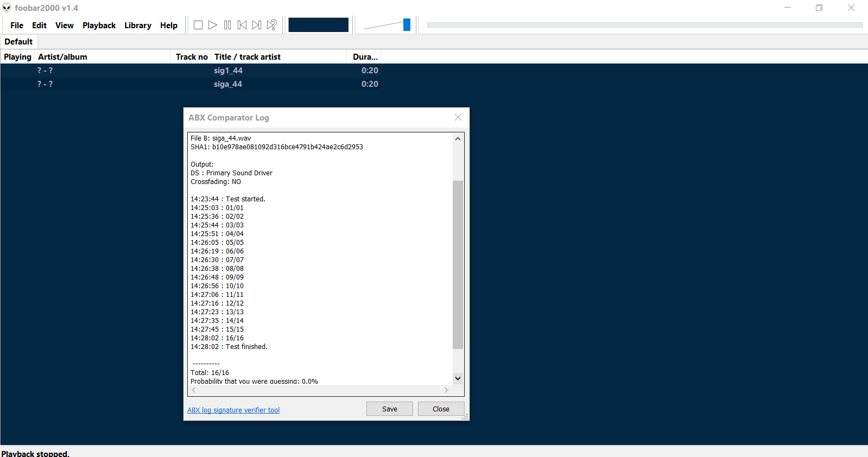Image resolution: width=868 pixels, height=457 pixels.
Task: Pause playback with the Pause button
Action: pos(227,25)
